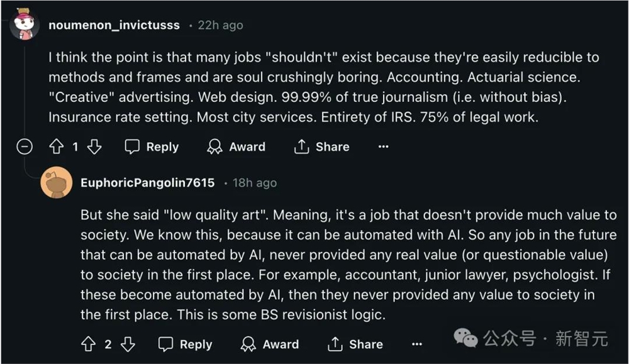Image resolution: width=629 pixels, height=364 pixels.
Task: Click the first comment's vote count
Action: tap(75, 147)
